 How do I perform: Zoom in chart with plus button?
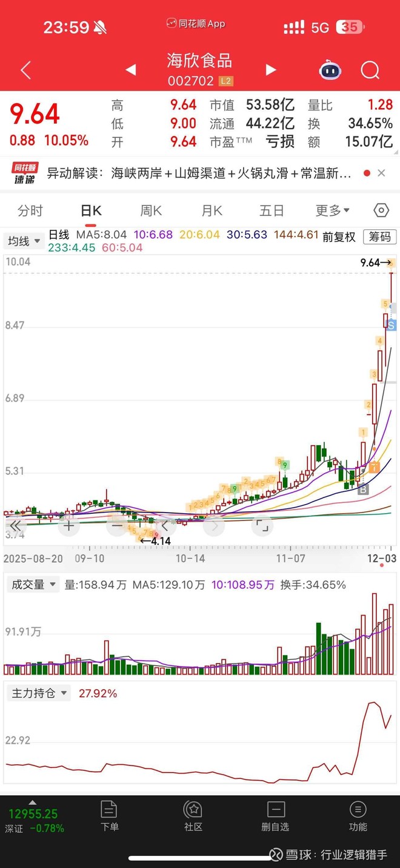69,526
